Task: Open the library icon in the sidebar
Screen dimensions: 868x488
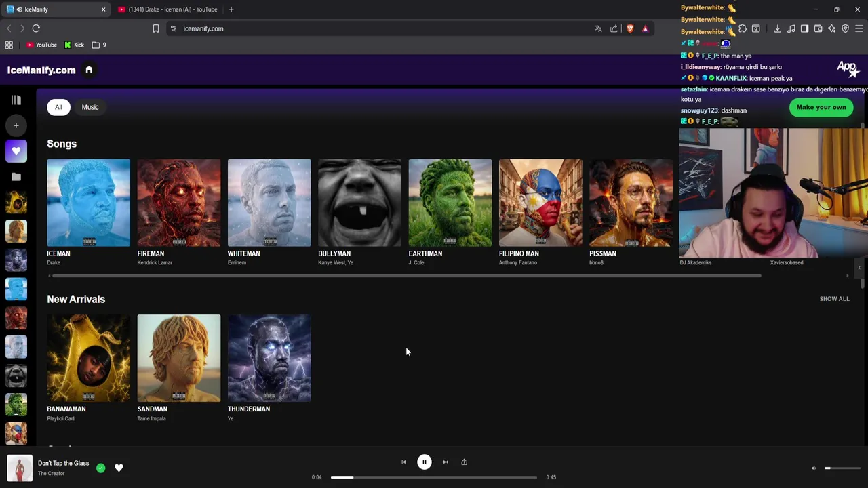Action: (x=16, y=100)
